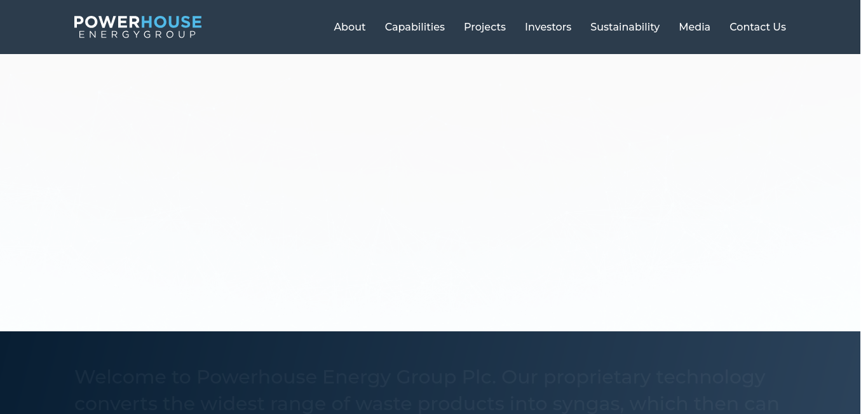The height and width of the screenshot is (414, 868).
Task: Open the Capabilities menu item
Action: pos(415,27)
